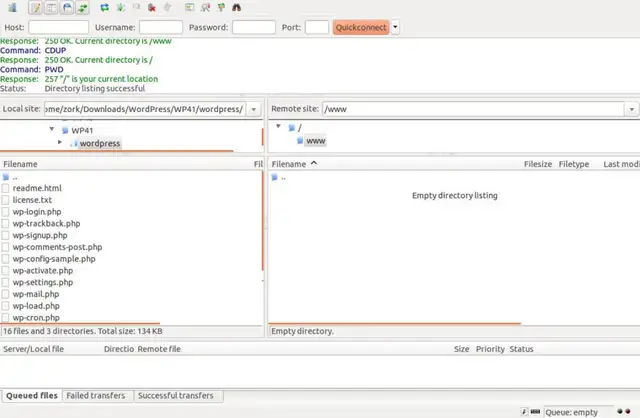The image size is (640, 418).
Task: Click the Server/Local file queue column header
Action: (x=33, y=349)
